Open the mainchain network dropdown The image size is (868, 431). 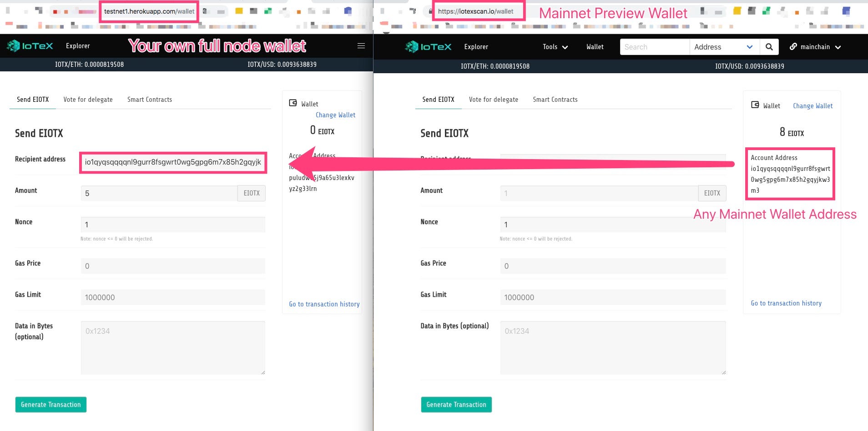[815, 47]
